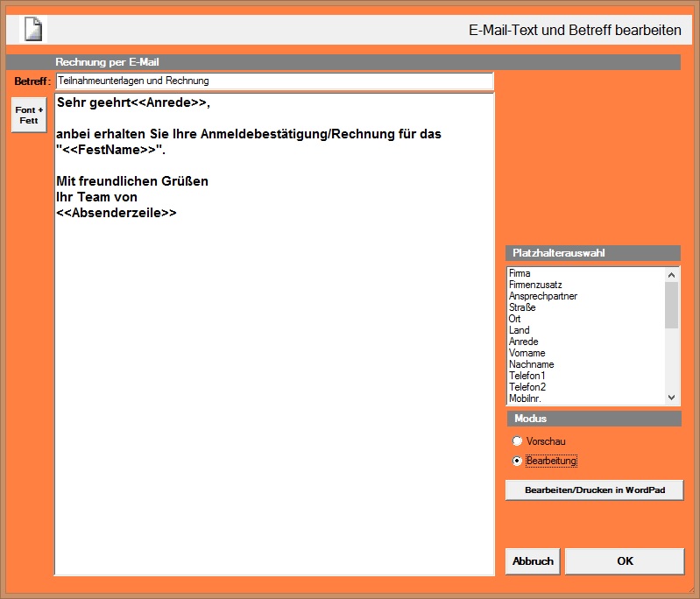The image size is (700, 599).
Task: Confirm with the OK button
Action: point(625,561)
